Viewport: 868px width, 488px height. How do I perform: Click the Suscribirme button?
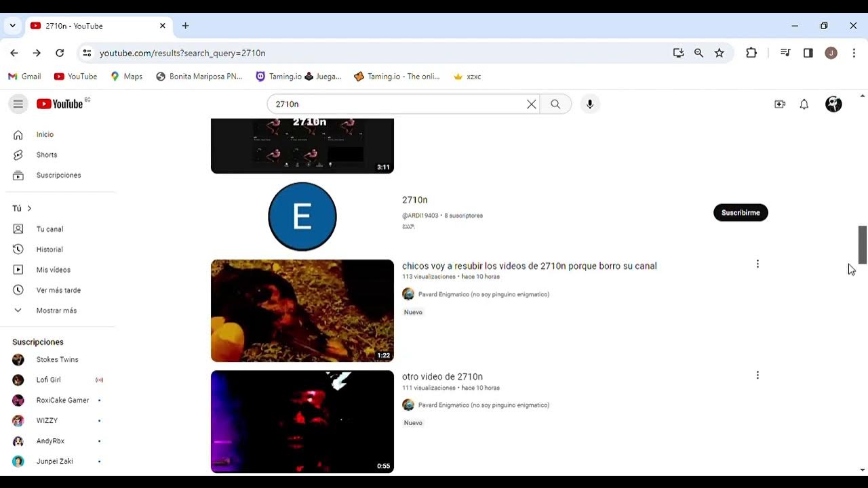coord(741,213)
